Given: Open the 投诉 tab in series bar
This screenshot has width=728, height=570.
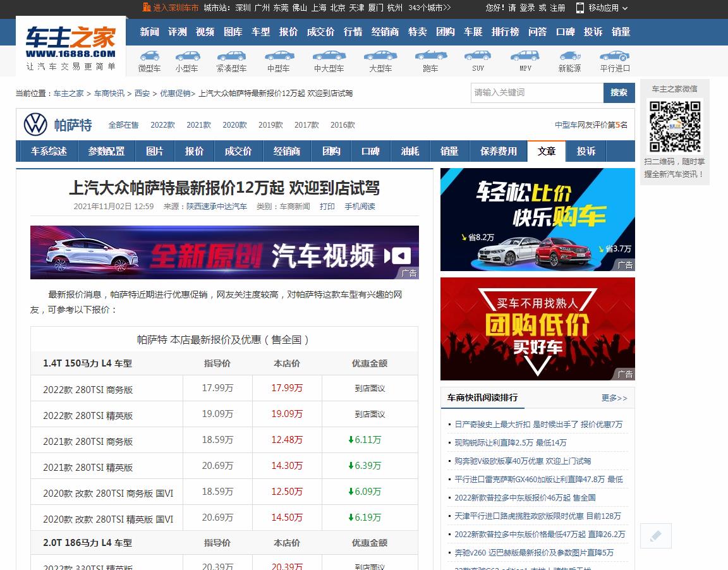Looking at the screenshot, I should click(x=586, y=151).
